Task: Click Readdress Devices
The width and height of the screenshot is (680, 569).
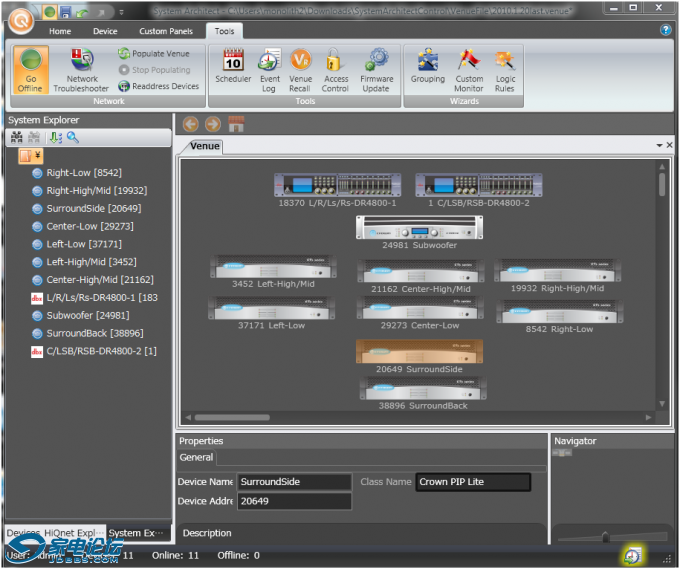Action: (x=158, y=86)
